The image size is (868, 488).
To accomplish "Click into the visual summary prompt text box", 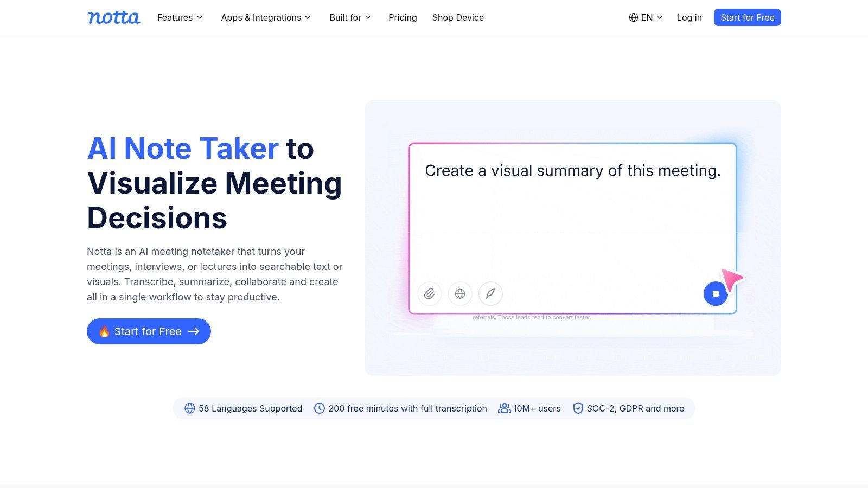I will [572, 217].
